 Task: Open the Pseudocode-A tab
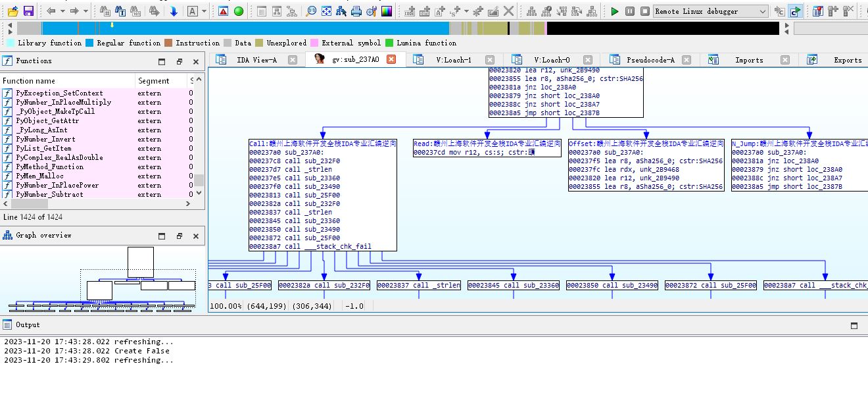pos(650,60)
